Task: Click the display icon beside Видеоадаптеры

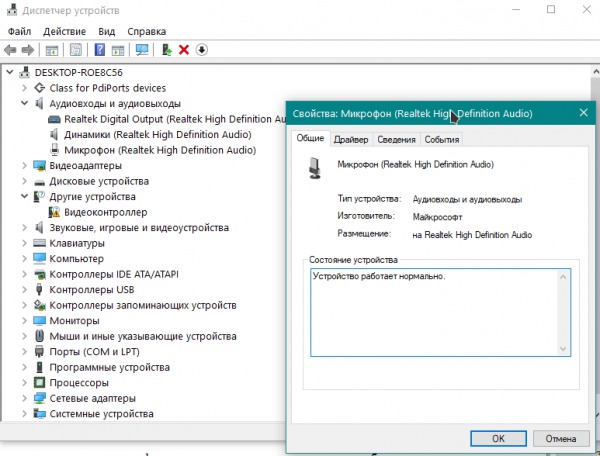Action: (39, 165)
